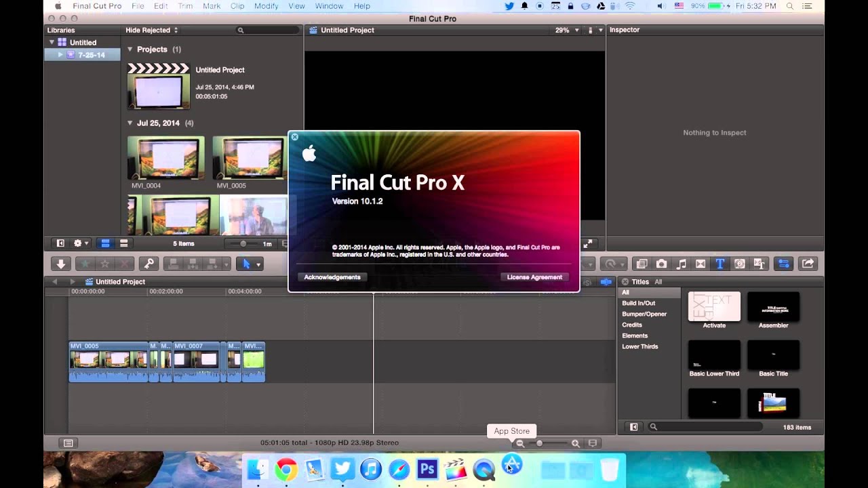
Task: Select the Untitled Project thumbnail
Action: click(159, 87)
